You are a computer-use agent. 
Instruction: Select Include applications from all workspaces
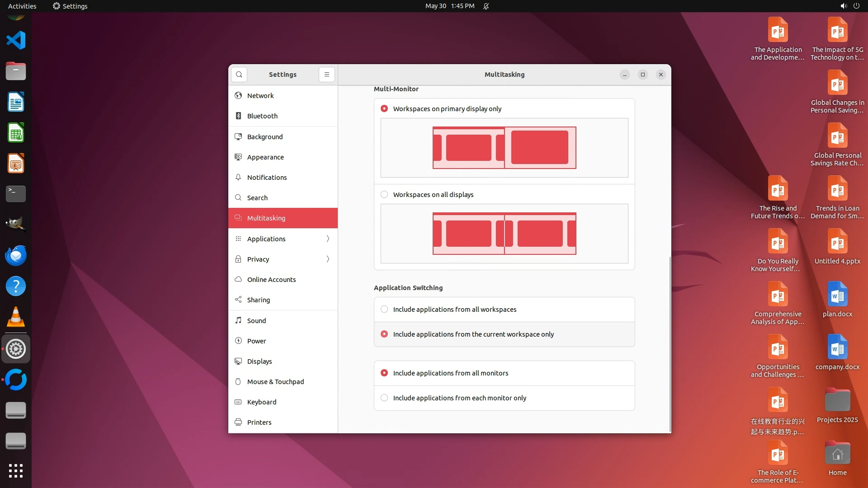tap(384, 310)
